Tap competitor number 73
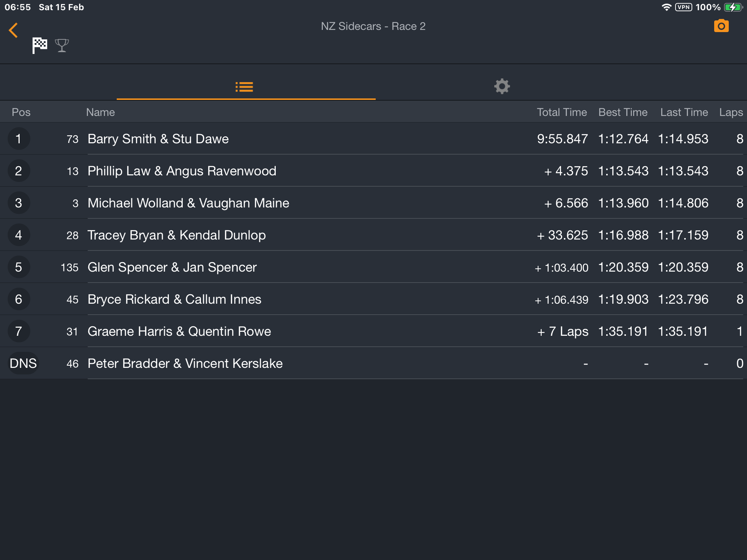Screen dimensions: 747x560 click(73, 139)
